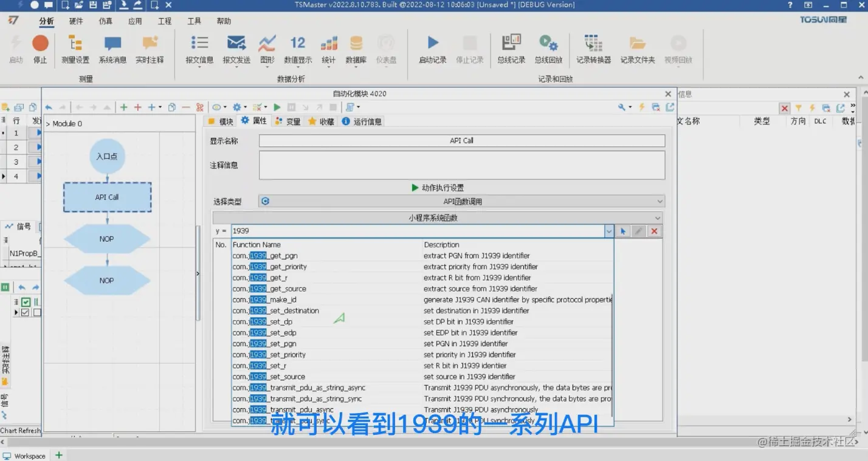Select the 入口点 entry node
This screenshot has height=461, width=868.
coord(107,156)
